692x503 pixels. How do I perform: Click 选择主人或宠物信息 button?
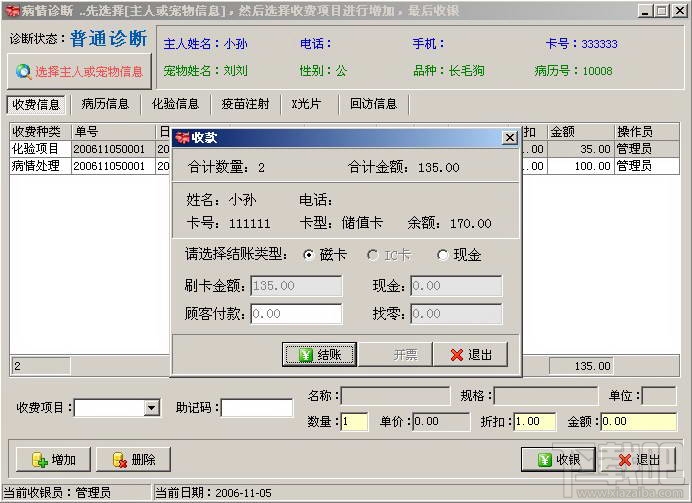(x=79, y=71)
